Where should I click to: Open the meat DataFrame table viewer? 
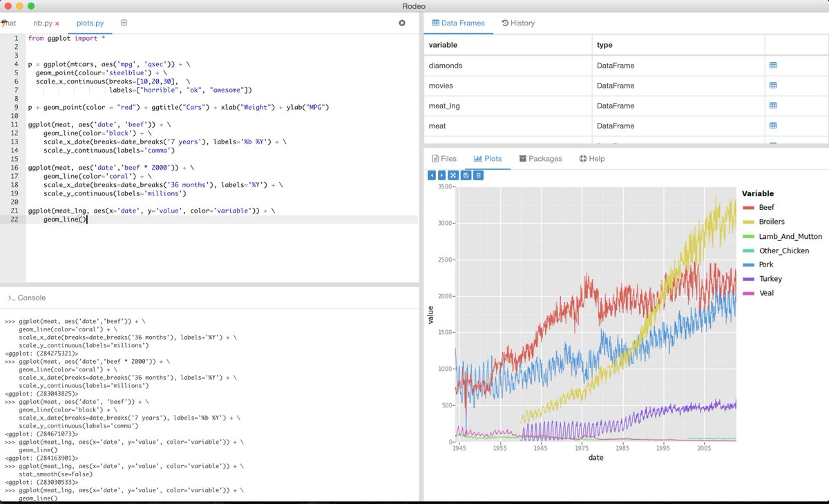(x=773, y=126)
